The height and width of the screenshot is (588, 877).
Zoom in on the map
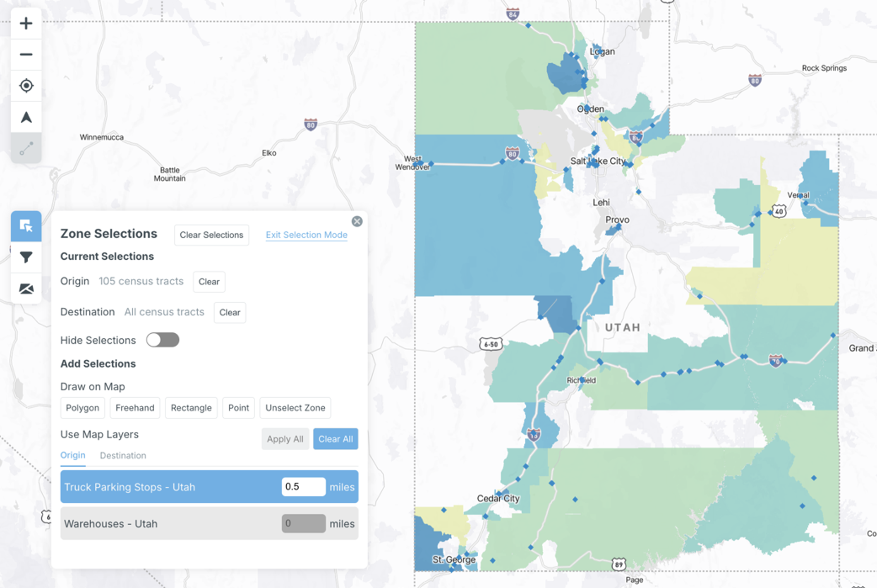26,24
